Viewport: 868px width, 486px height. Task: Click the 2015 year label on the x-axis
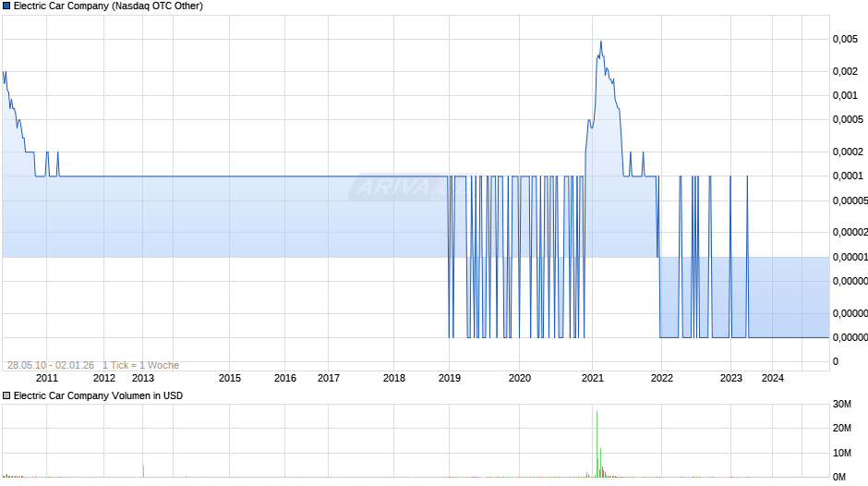coord(230,378)
